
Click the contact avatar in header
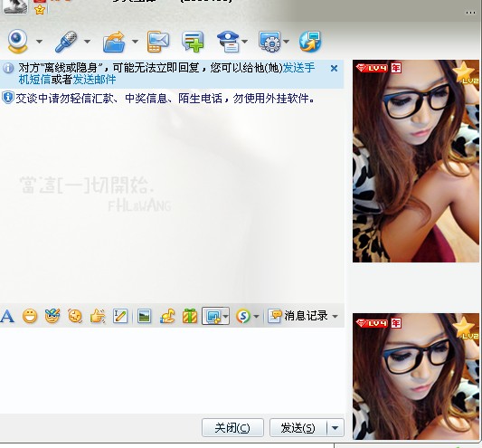coord(15,6)
